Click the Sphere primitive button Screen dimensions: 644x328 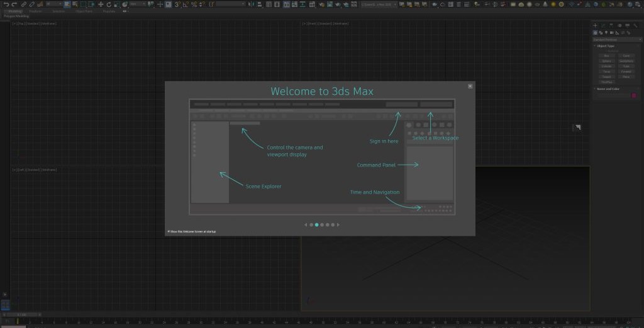point(607,61)
